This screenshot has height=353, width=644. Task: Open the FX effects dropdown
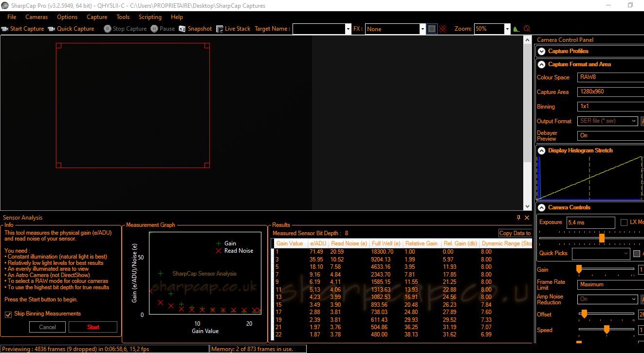[422, 29]
